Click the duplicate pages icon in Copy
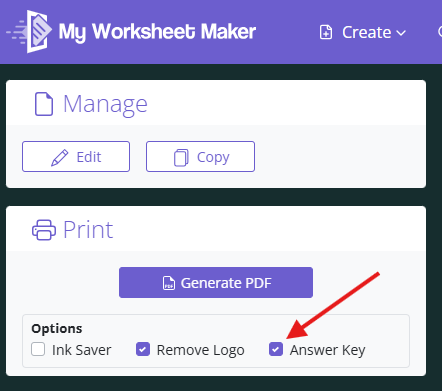 pyautogui.click(x=181, y=157)
